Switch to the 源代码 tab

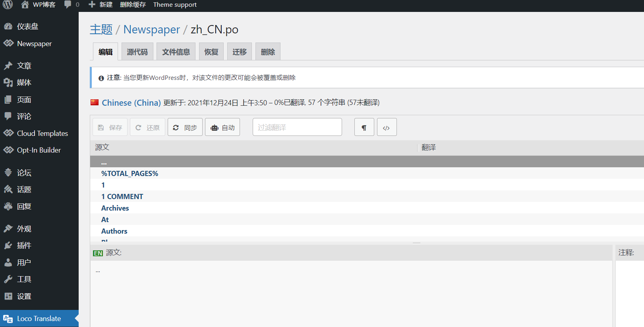(137, 52)
